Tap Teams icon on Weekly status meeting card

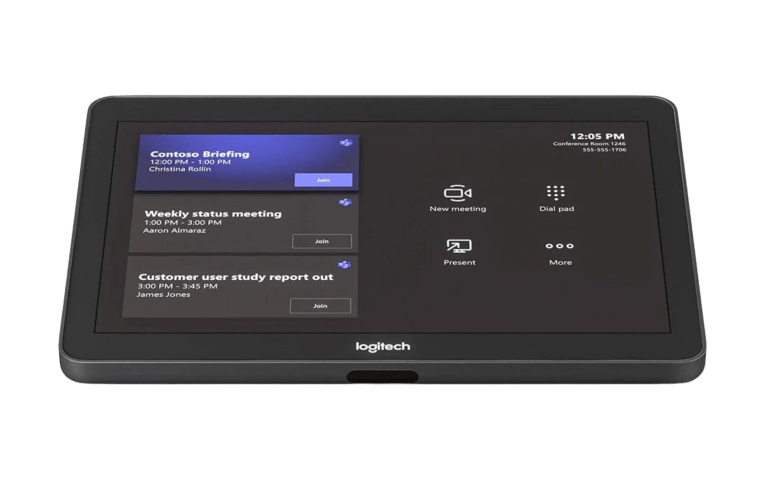pyautogui.click(x=345, y=202)
